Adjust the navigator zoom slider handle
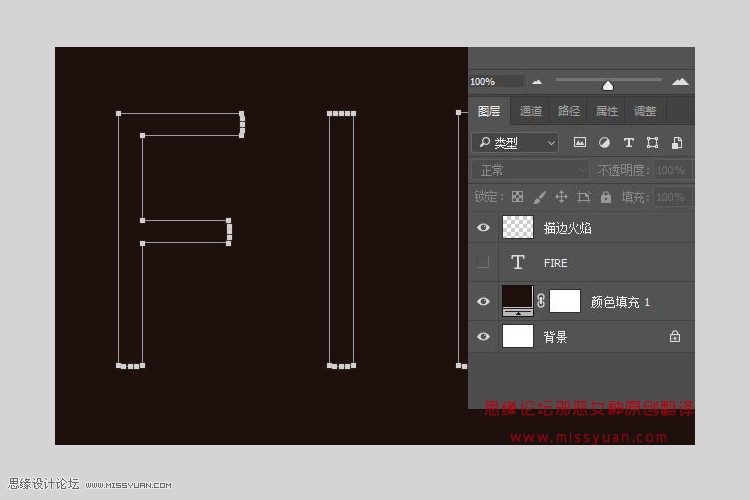This screenshot has height=500, width=750. (607, 86)
